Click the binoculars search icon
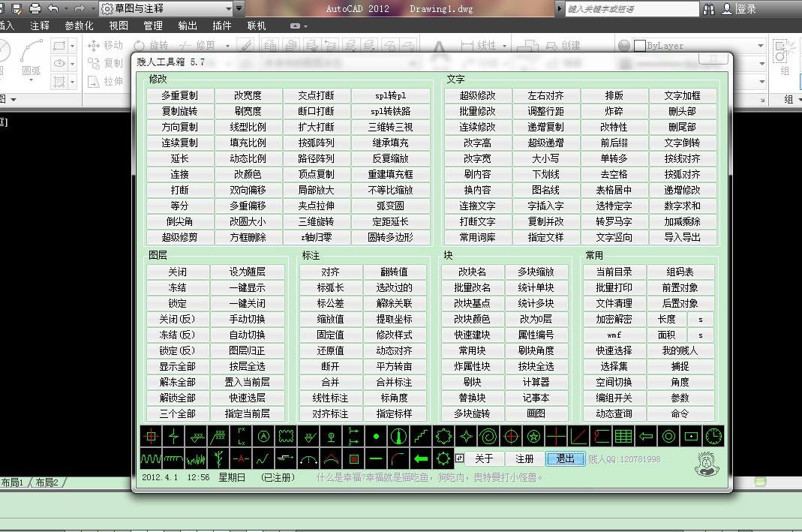This screenshot has height=532, width=802. [709, 9]
